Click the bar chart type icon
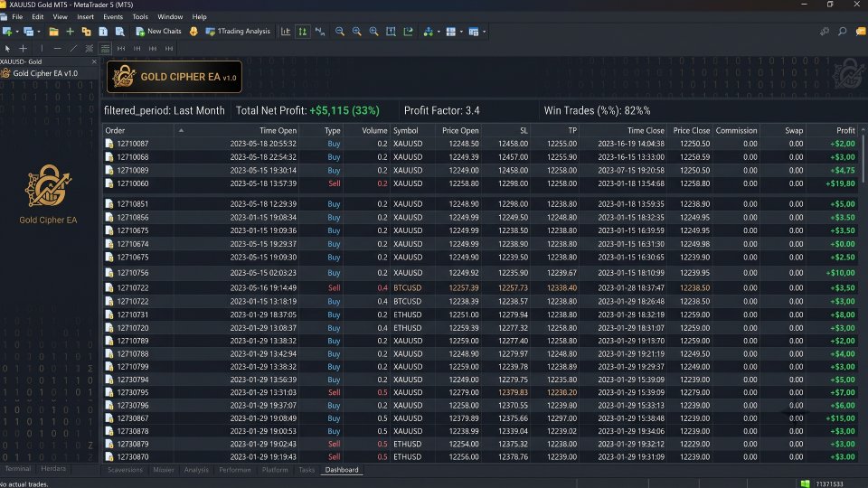This screenshot has width=868, height=488. click(x=286, y=32)
